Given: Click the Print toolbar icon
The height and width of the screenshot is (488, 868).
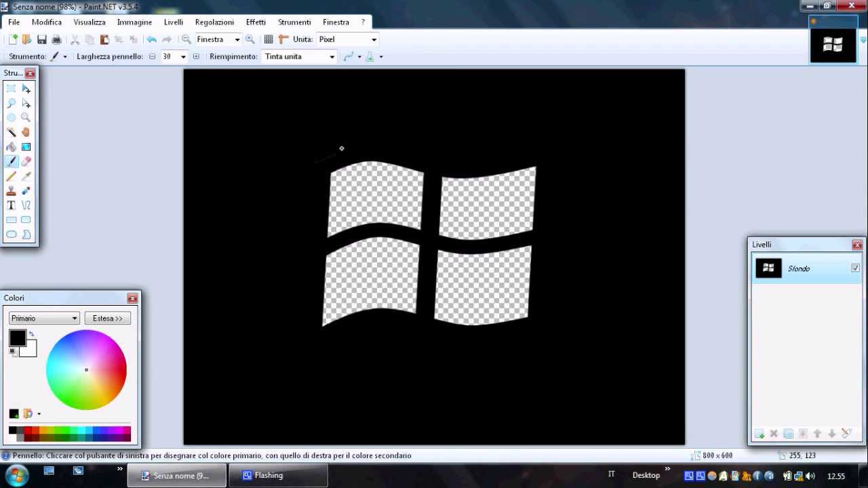Looking at the screenshot, I should 56,39.
